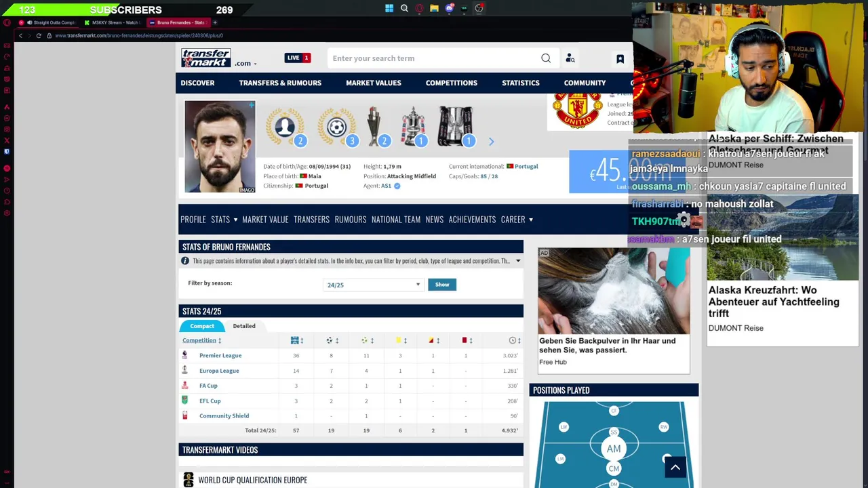Open the PROFILE tab

tap(193, 220)
